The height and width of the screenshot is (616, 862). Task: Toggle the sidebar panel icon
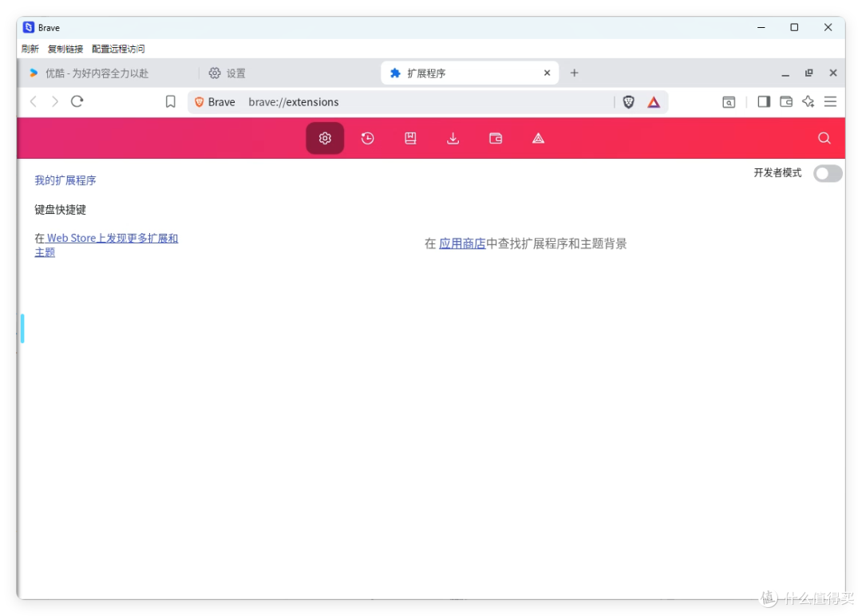pos(764,101)
